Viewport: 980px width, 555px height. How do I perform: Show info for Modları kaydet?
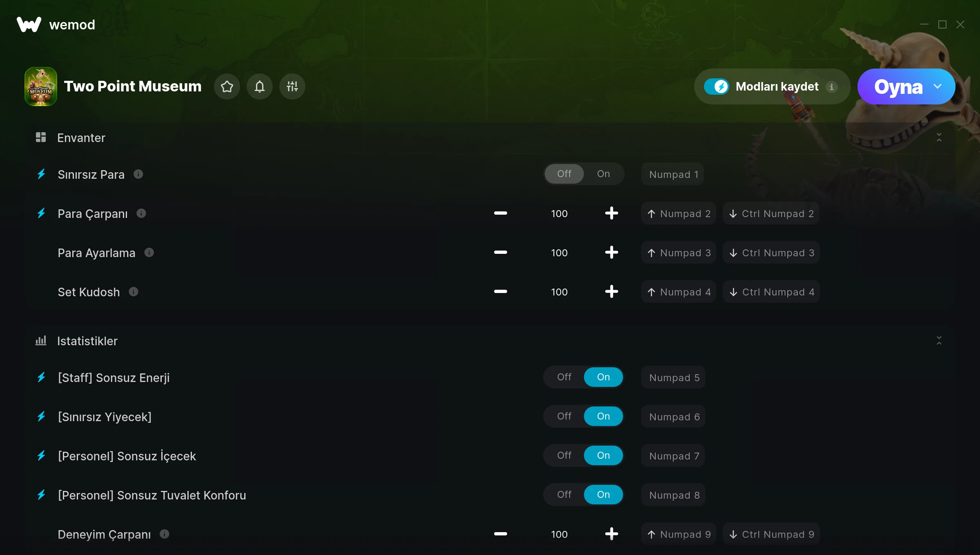pos(831,87)
